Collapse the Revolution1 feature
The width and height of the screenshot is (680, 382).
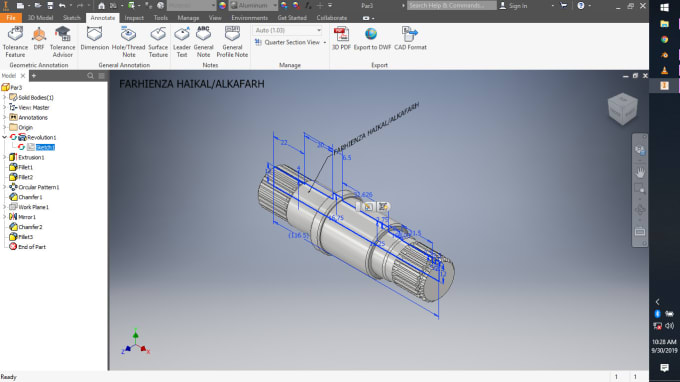coord(5,137)
